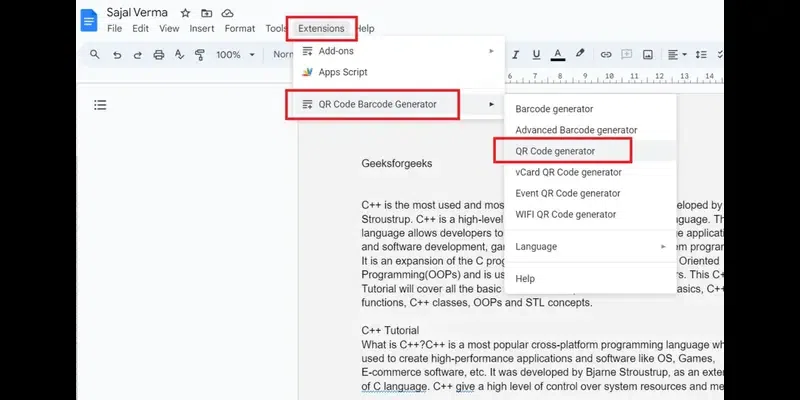Apply italic formatting

pyautogui.click(x=515, y=54)
